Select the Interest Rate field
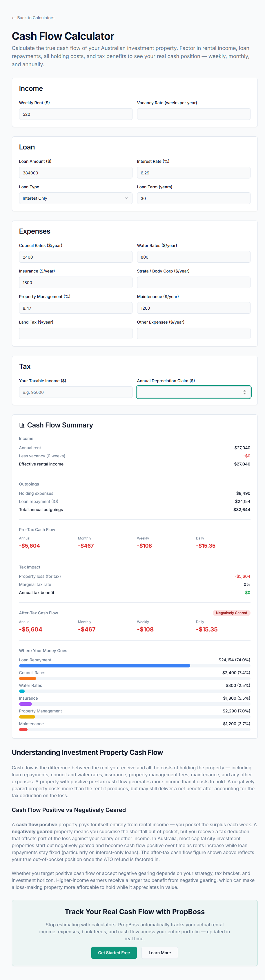This screenshot has height=980, width=265. [193, 173]
